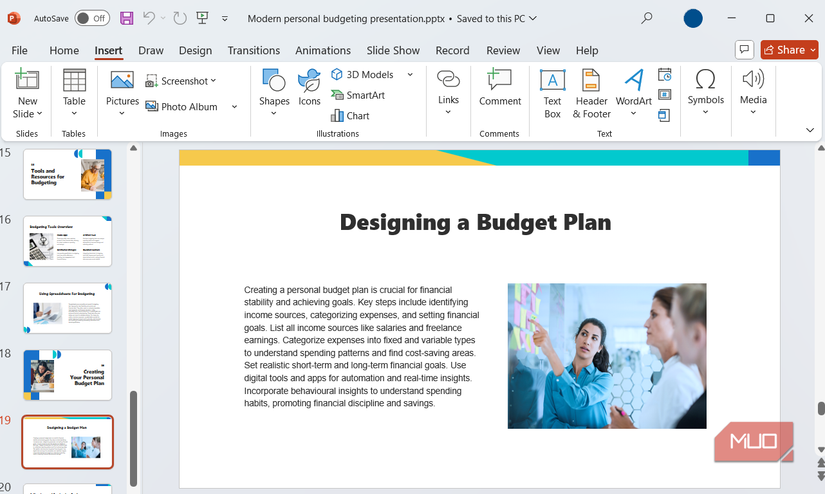Click the budget plan body paragraph
This screenshot has width=825, height=494.
point(361,347)
